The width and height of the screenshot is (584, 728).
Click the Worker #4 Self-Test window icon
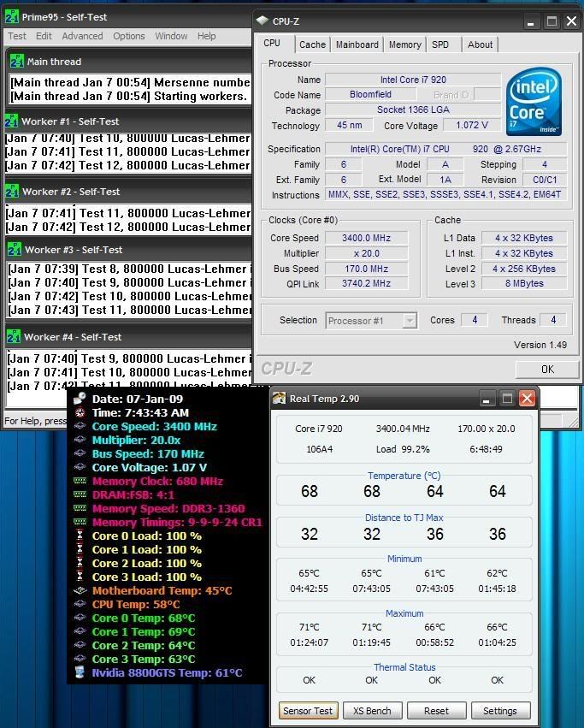point(14,336)
